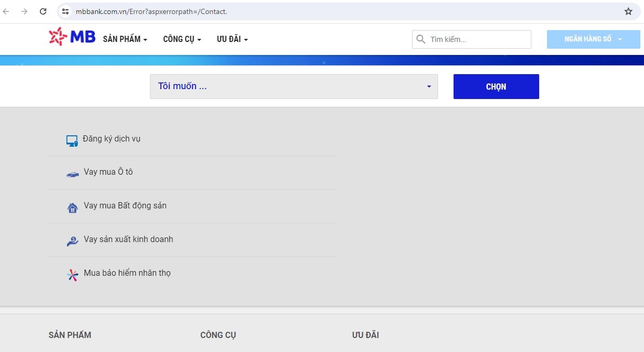The image size is (644, 352).
Task: Click the search magnifier icon
Action: click(421, 39)
